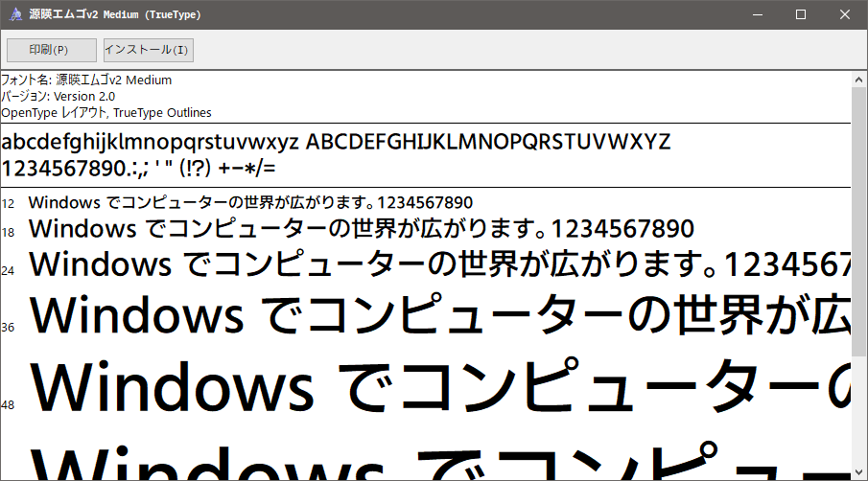Minimize the font preview window

pyautogui.click(x=758, y=14)
